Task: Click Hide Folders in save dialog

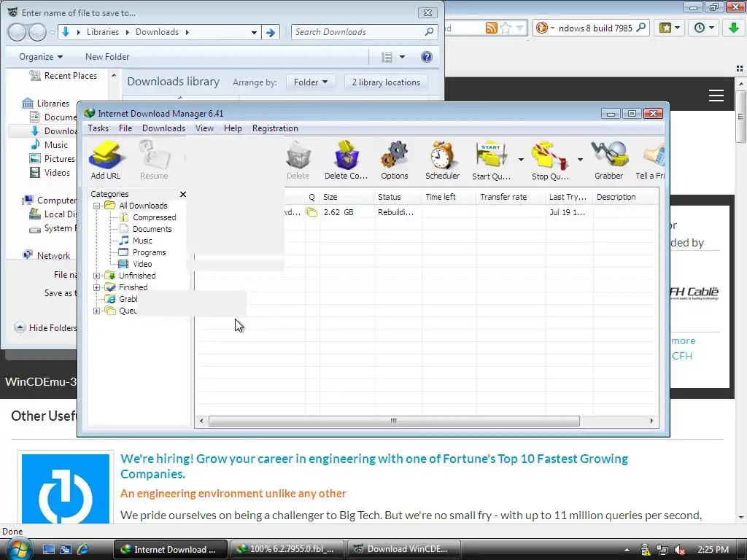Action: click(x=46, y=327)
